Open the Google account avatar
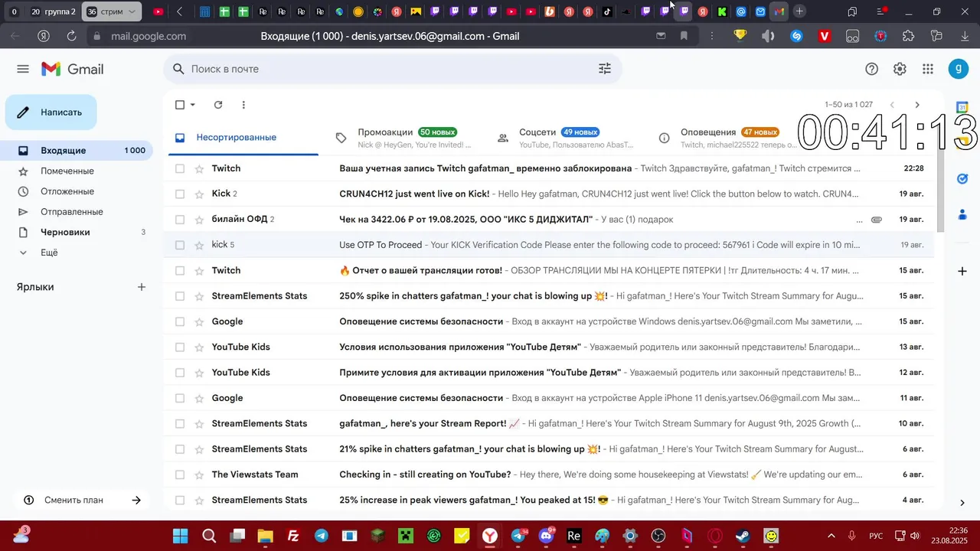The width and height of the screenshot is (980, 551). click(x=959, y=69)
